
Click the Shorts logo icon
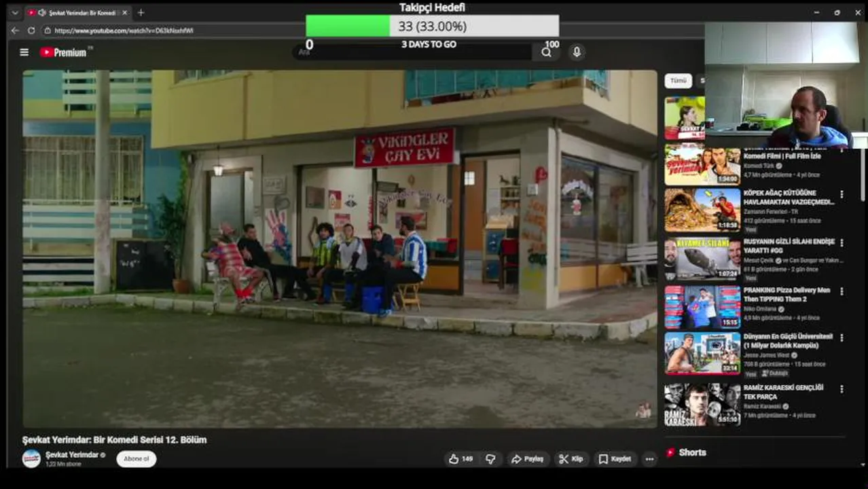point(670,452)
